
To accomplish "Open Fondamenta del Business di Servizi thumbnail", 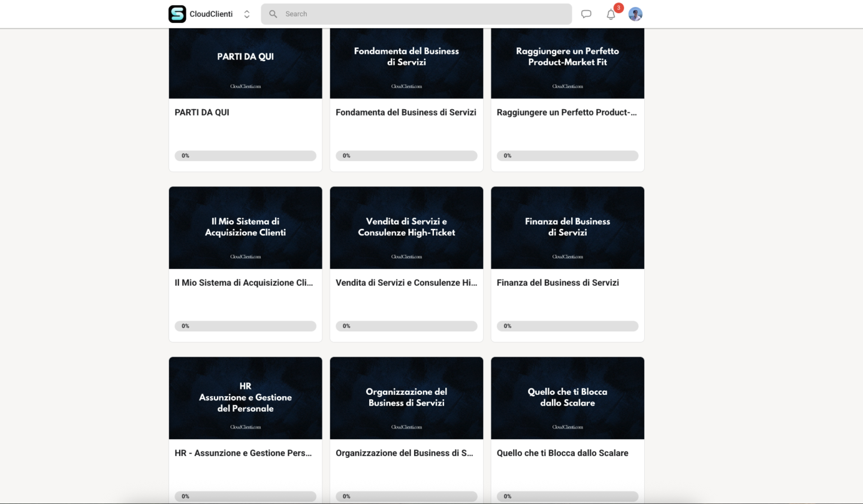I will pos(406,63).
